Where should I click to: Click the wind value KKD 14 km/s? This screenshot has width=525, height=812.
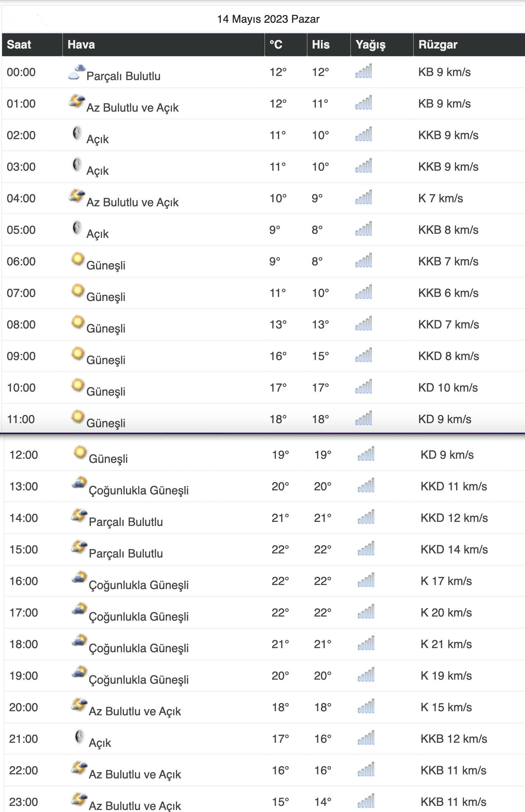(x=454, y=549)
